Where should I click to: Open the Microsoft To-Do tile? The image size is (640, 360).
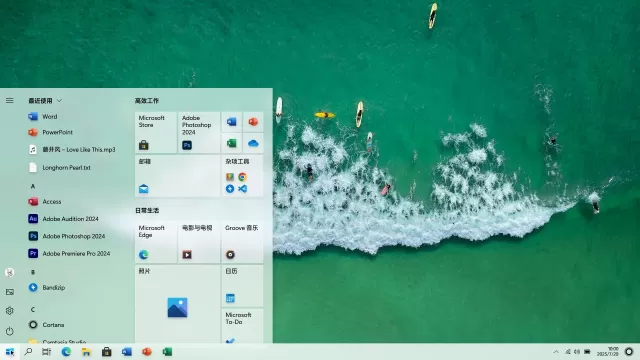[242, 326]
